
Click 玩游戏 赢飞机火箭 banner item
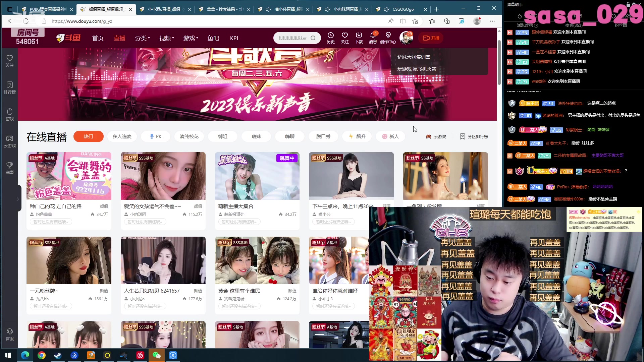click(417, 69)
